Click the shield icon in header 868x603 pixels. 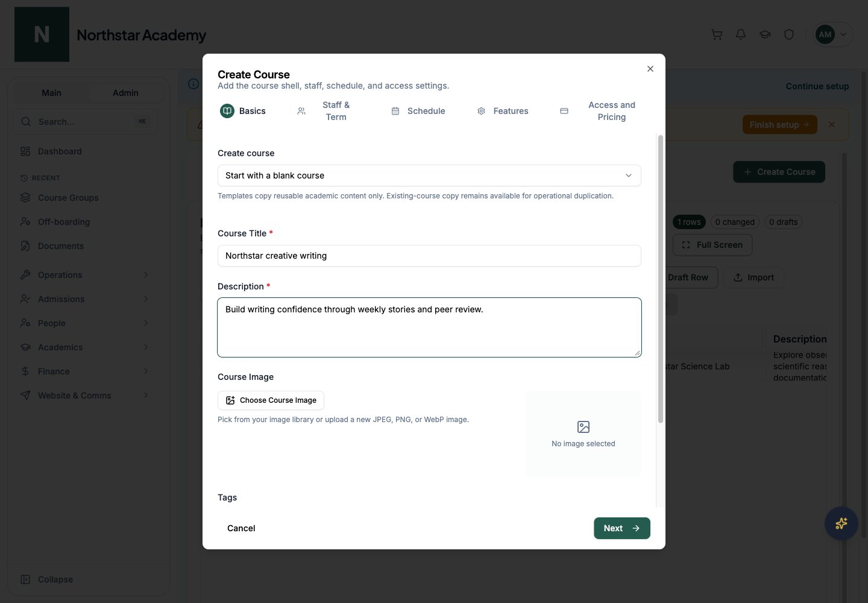[789, 35]
